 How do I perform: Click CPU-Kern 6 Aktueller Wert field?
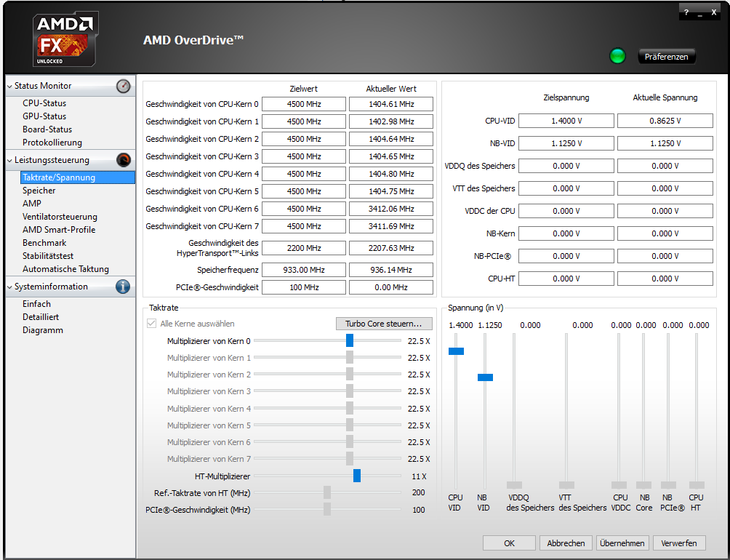point(391,209)
